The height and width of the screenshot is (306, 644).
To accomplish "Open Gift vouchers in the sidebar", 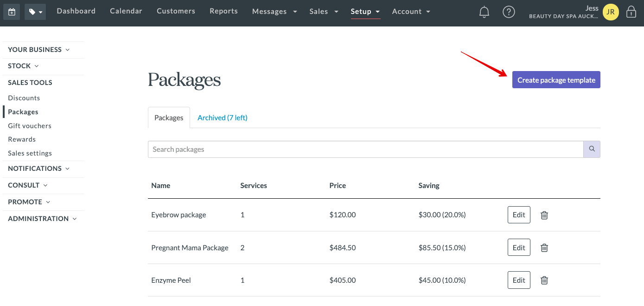I will pos(30,126).
